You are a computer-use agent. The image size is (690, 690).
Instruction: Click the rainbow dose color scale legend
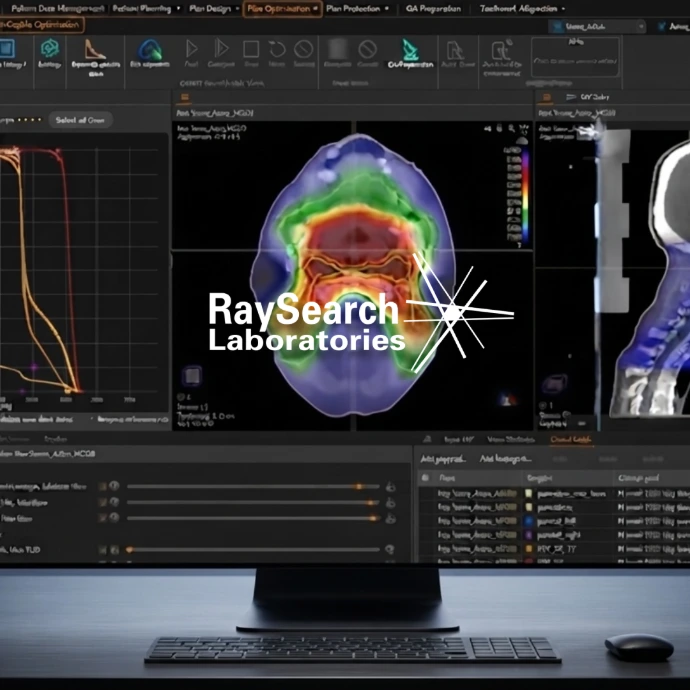tap(524, 196)
